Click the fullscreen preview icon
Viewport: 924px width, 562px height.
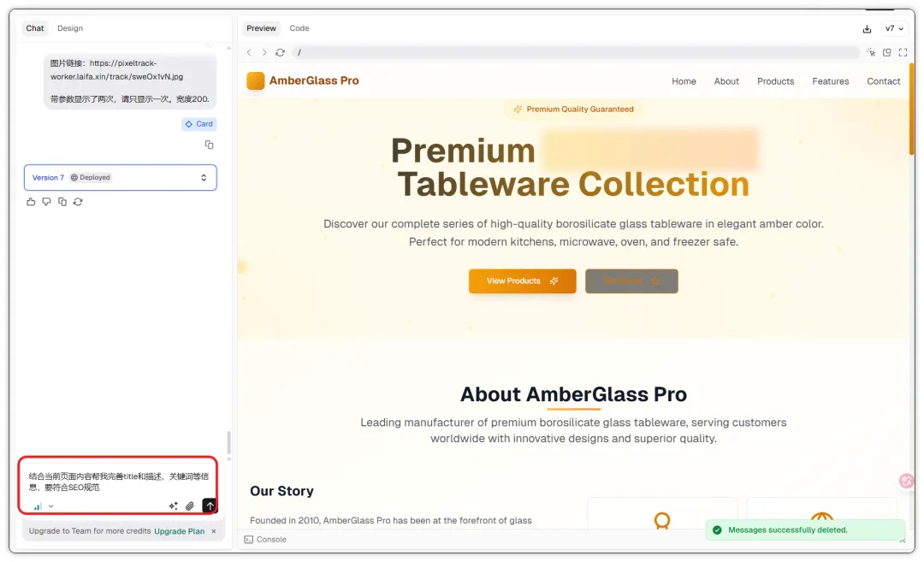coord(903,52)
